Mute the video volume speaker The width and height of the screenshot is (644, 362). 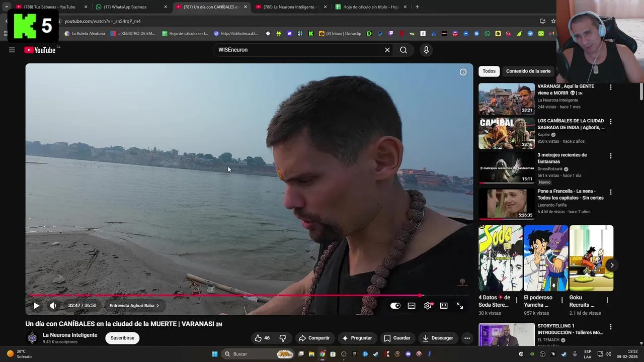click(x=53, y=306)
